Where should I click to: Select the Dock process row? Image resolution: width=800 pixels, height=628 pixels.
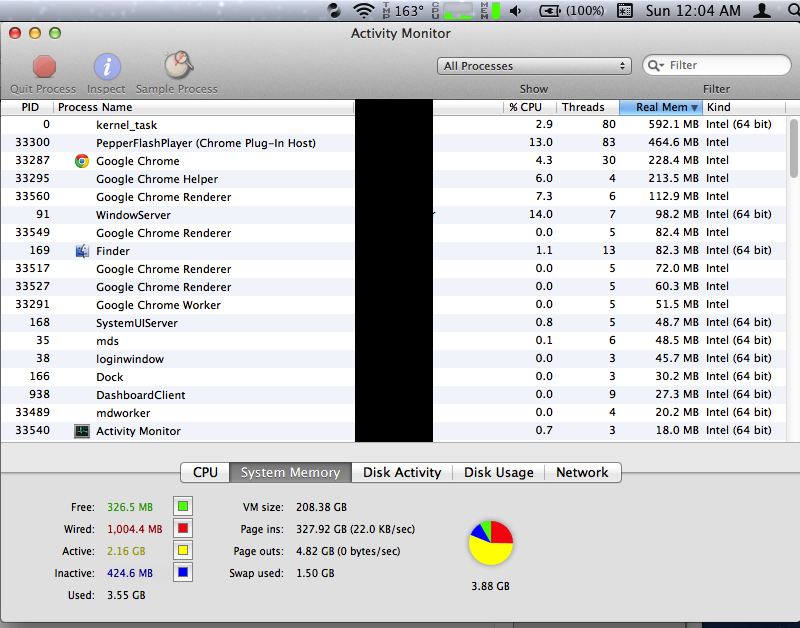click(x=393, y=376)
